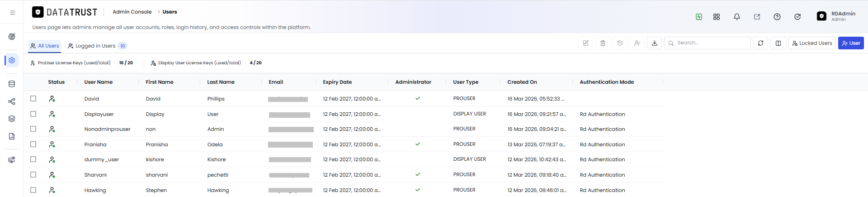Viewport: 868px width, 197px height.
Task: Sort by the User Name column header
Action: [x=99, y=82]
